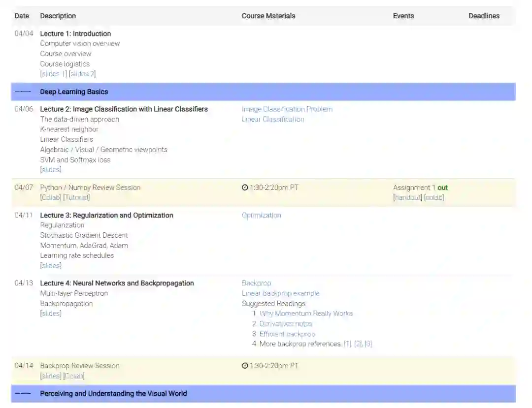The image size is (532, 408).
Task: Open the slides 2 link for Lecture 1
Action: [82, 74]
